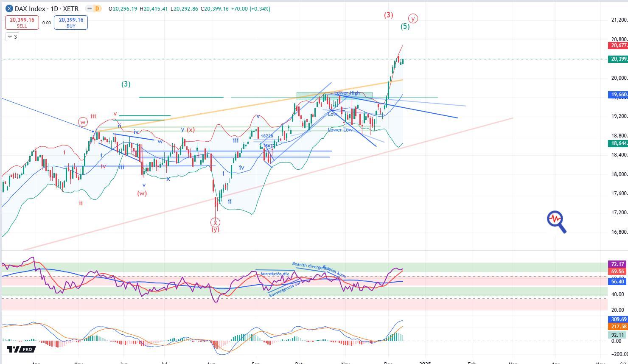Image resolution: width=628 pixels, height=364 pixels.
Task: Select the red 20,677 price label
Action: pos(618,45)
